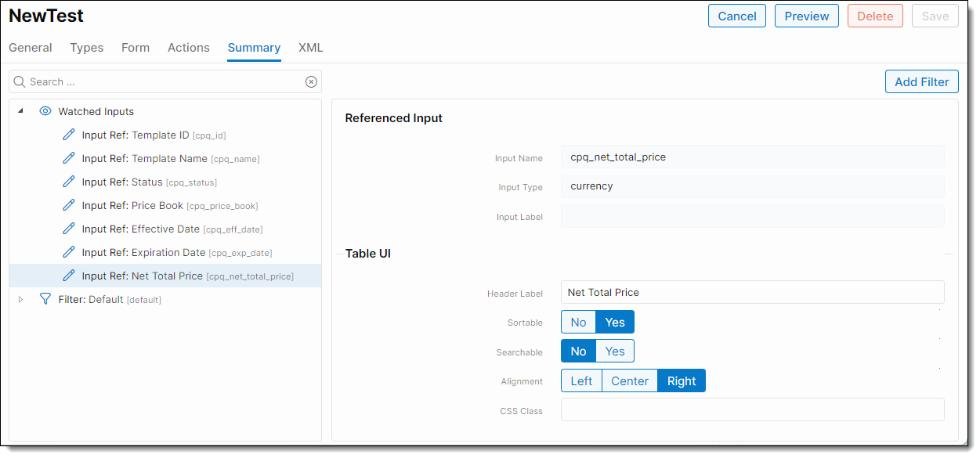Image resolution: width=980 pixels, height=458 pixels.
Task: Switch to the Types tab
Action: click(87, 48)
